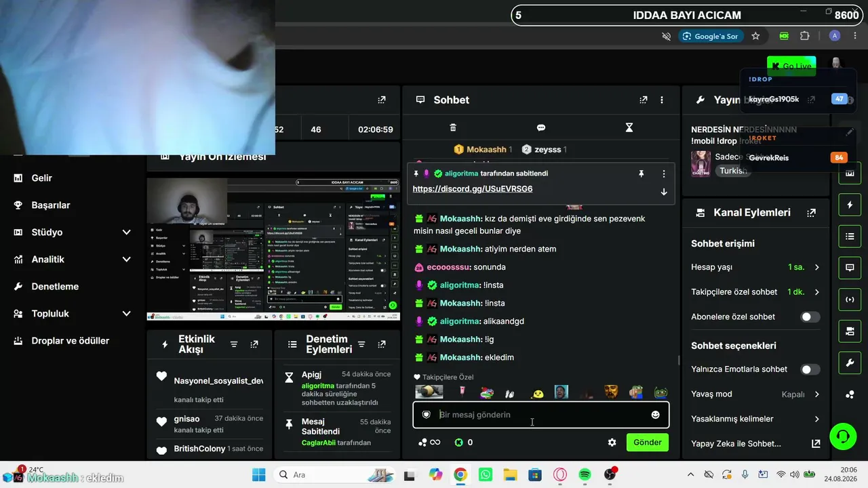Expand the pinned message with down arrow
868x488 pixels.
click(x=664, y=192)
